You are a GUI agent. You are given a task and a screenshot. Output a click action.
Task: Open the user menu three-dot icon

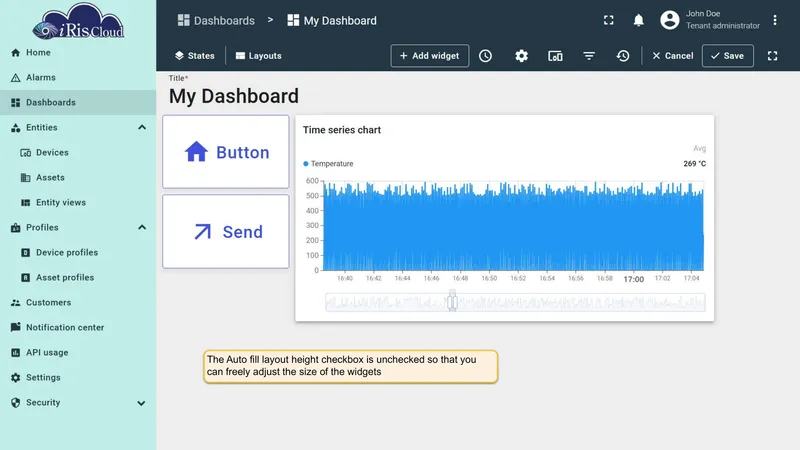pos(774,20)
